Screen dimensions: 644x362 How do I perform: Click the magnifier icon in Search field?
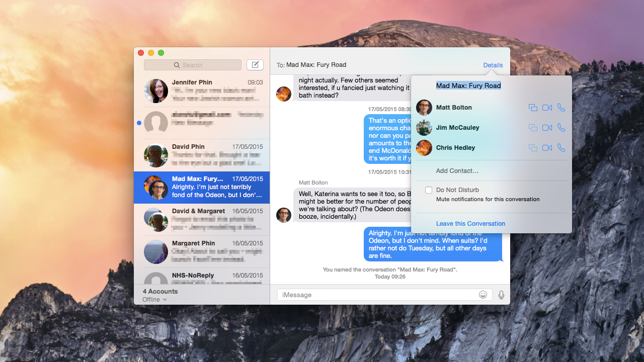[x=177, y=65]
